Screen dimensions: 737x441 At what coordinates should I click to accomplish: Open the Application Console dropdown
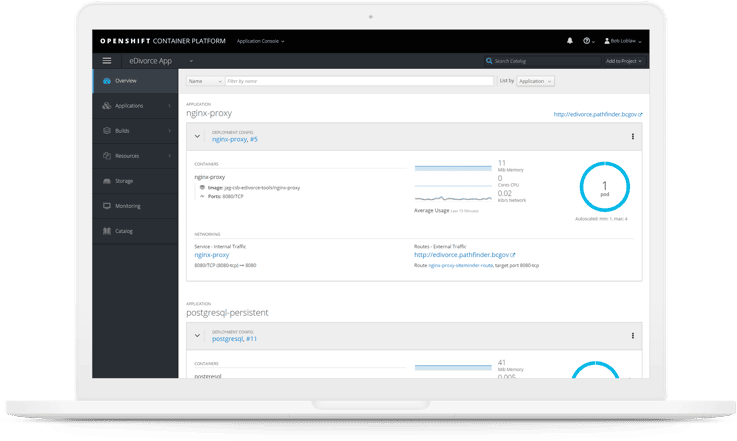pyautogui.click(x=260, y=41)
